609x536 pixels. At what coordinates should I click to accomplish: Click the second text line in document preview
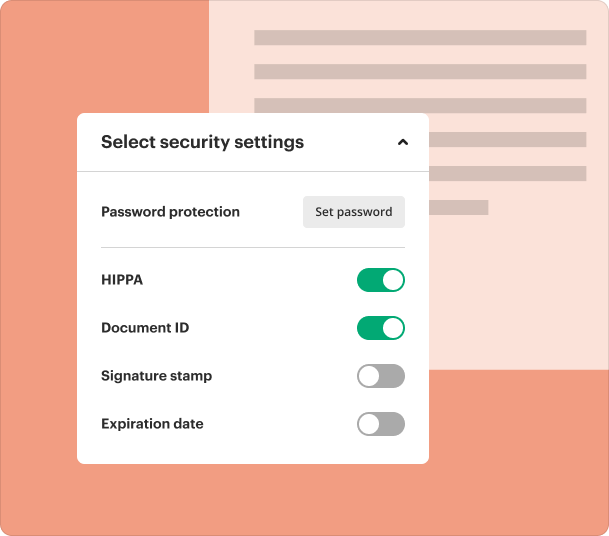pyautogui.click(x=420, y=72)
